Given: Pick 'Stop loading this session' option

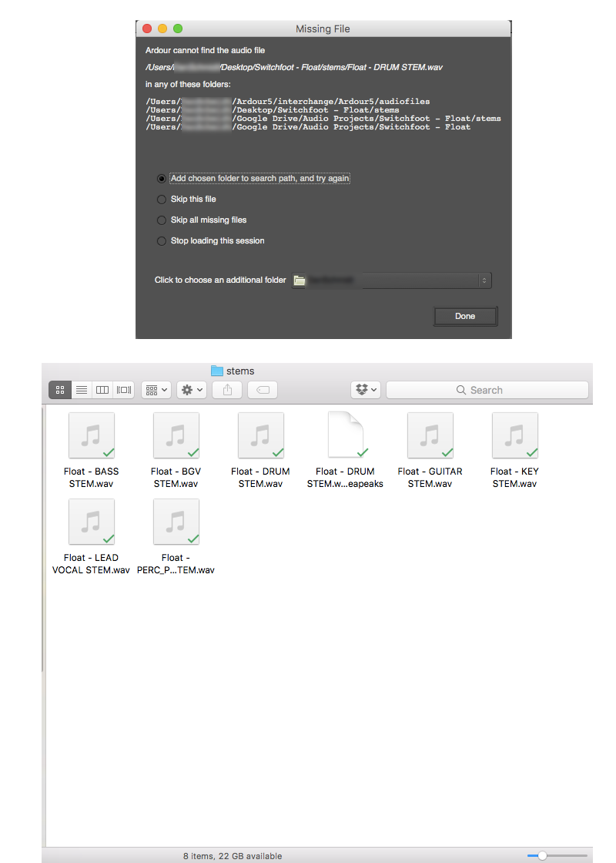Looking at the screenshot, I should pos(162,241).
